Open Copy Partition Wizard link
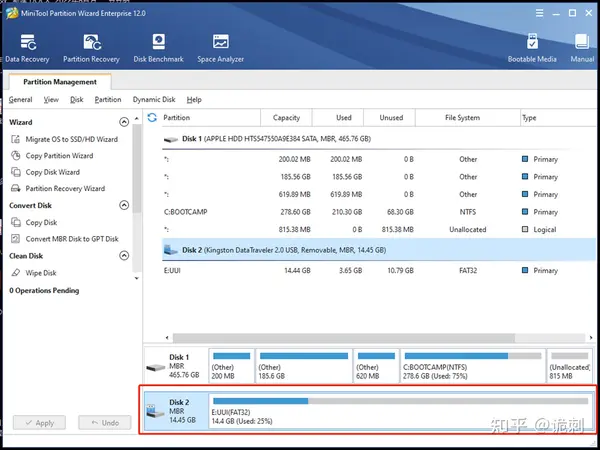Screen dimensions: 600x450 pyautogui.click(x=59, y=156)
